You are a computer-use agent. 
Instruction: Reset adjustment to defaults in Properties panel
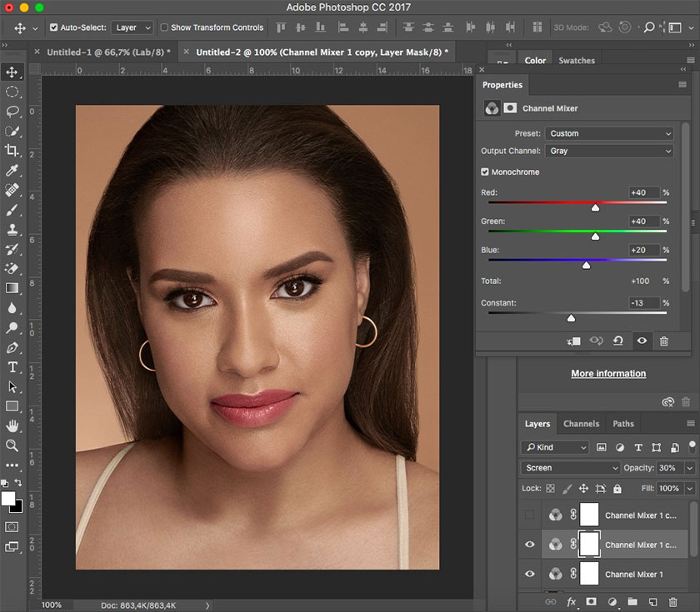coord(617,341)
